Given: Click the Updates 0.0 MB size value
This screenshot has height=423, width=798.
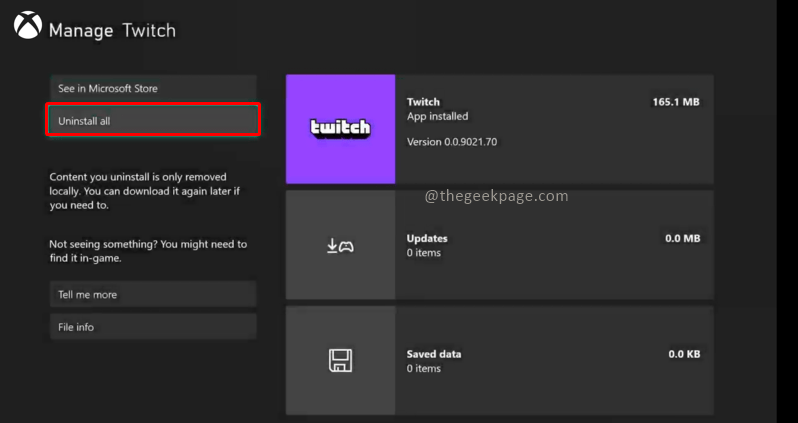Looking at the screenshot, I should point(682,238).
